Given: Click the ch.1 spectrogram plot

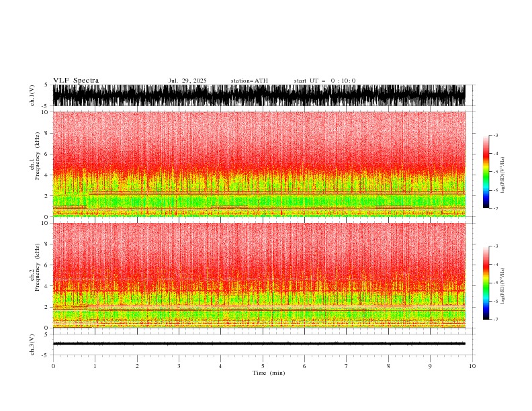Looking at the screenshot, I should click(x=259, y=164).
